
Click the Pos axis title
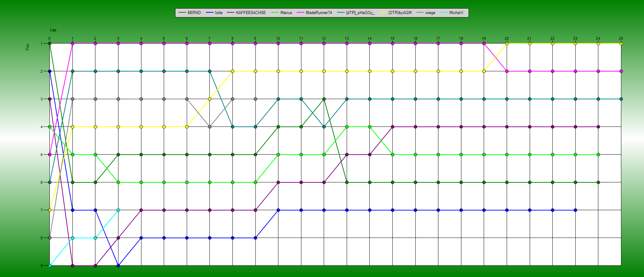[x=27, y=47]
